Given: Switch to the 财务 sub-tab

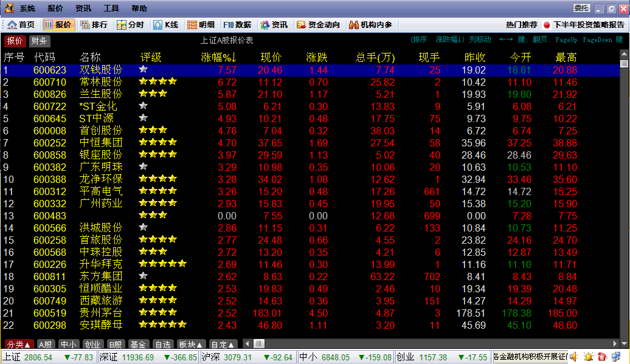Looking at the screenshot, I should click(x=39, y=41).
